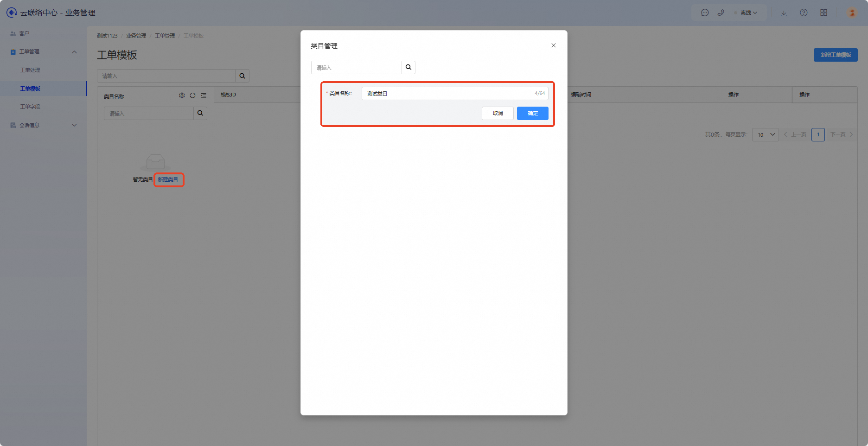Click the 云联络中心 logo icon
The width and height of the screenshot is (868, 446).
click(x=12, y=13)
